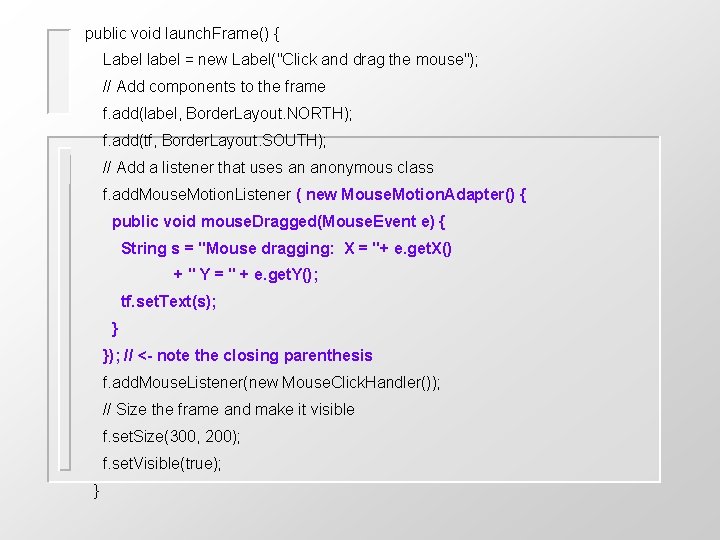This screenshot has width=720, height=540.
Task: Click the '+ " Y = " + e.get.Y();' line
Action: [x=245, y=274]
